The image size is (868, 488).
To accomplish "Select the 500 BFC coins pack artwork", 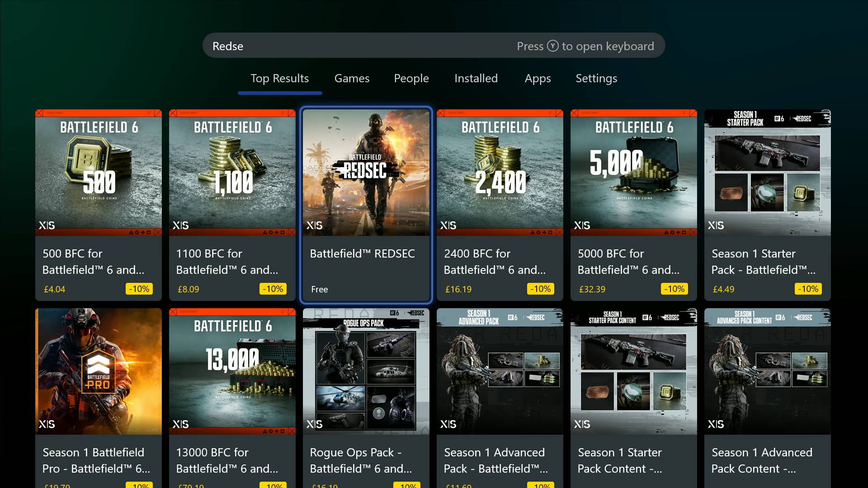I will click(99, 172).
